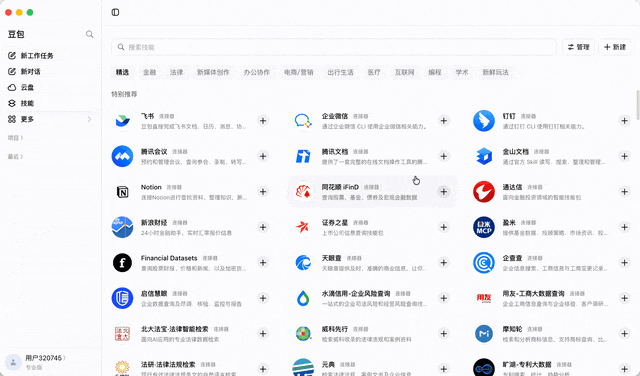Switch to the 新媒体创作 tab
Viewport: 640px width, 376px height.
213,72
